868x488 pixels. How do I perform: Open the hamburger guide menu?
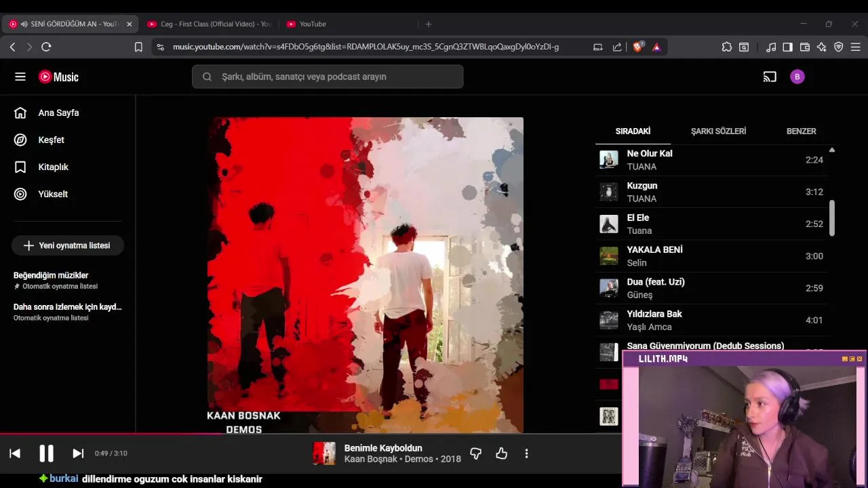[20, 77]
